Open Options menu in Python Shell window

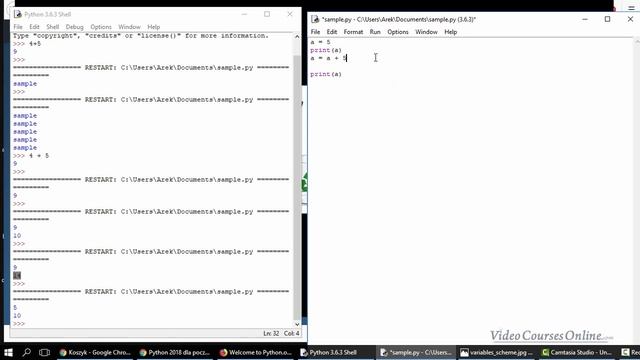[x=101, y=27]
